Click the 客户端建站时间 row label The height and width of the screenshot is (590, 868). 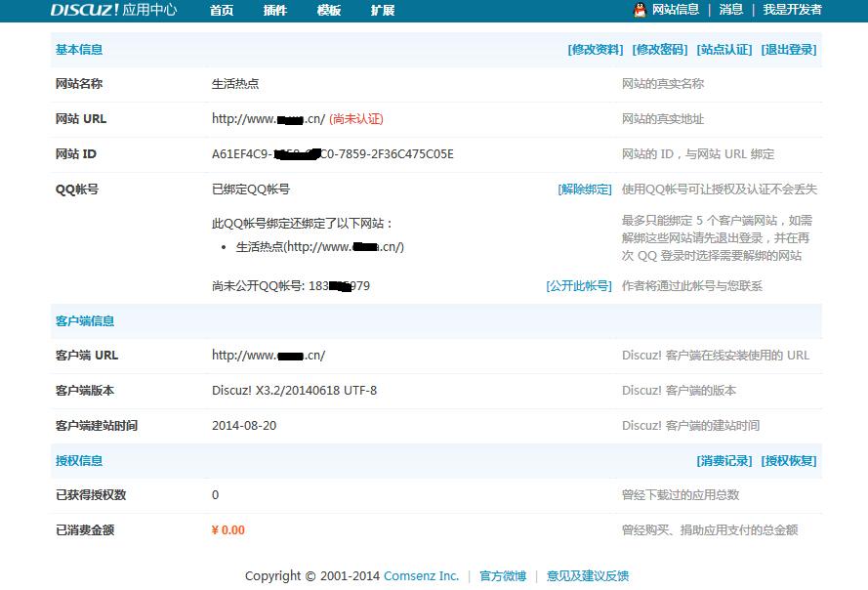tap(97, 426)
